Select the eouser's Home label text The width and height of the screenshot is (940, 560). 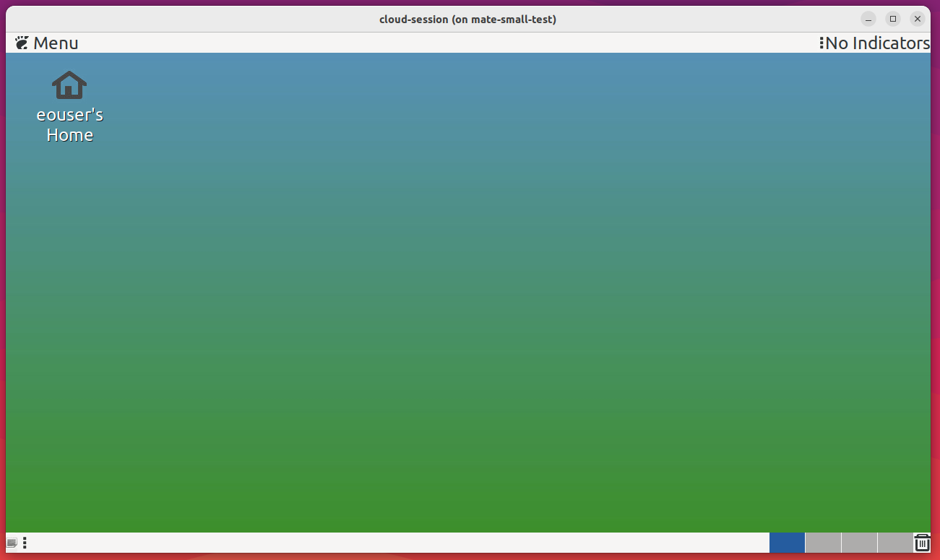pos(69,124)
